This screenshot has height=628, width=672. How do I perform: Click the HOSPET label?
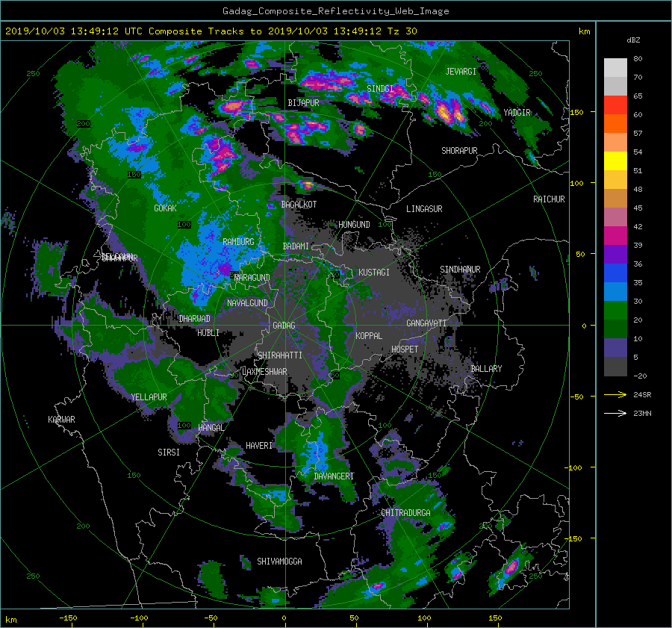click(x=405, y=349)
